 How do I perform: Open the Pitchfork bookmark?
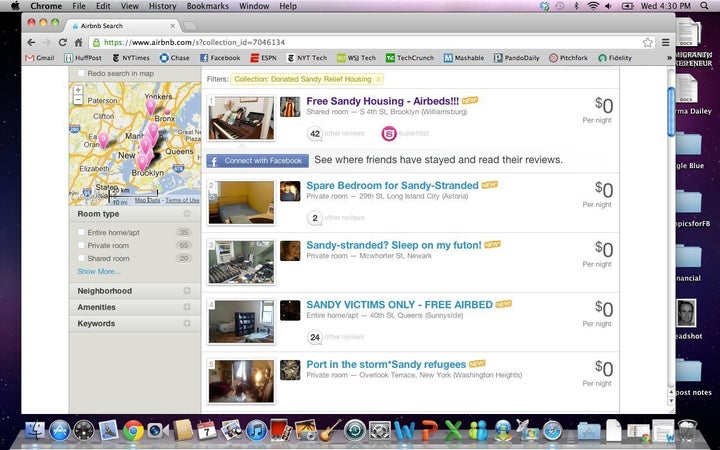click(x=568, y=58)
